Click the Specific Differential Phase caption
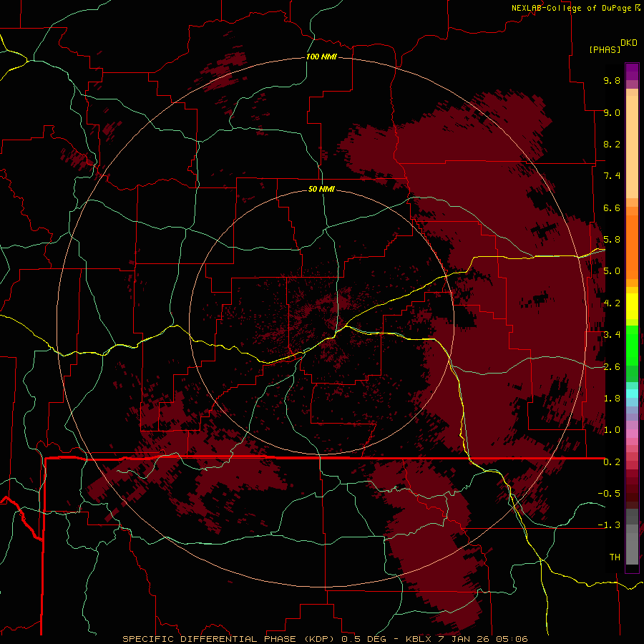Screen dimensions: 644x644 click(x=325, y=639)
